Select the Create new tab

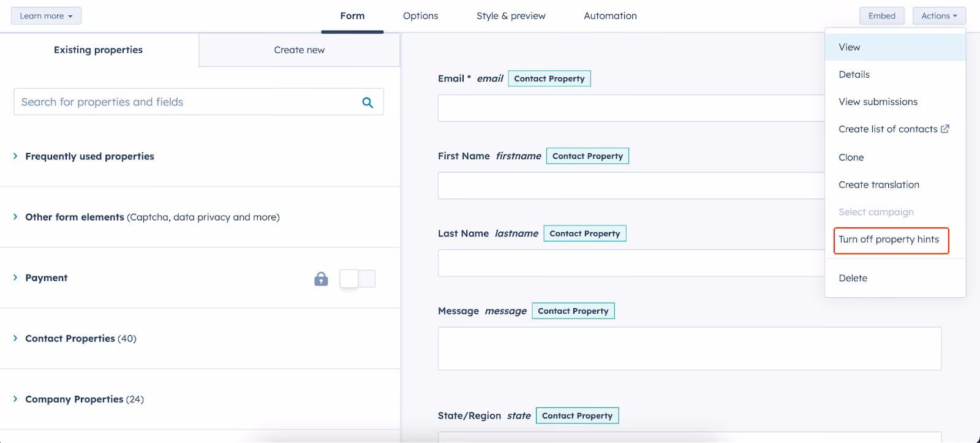pyautogui.click(x=300, y=50)
